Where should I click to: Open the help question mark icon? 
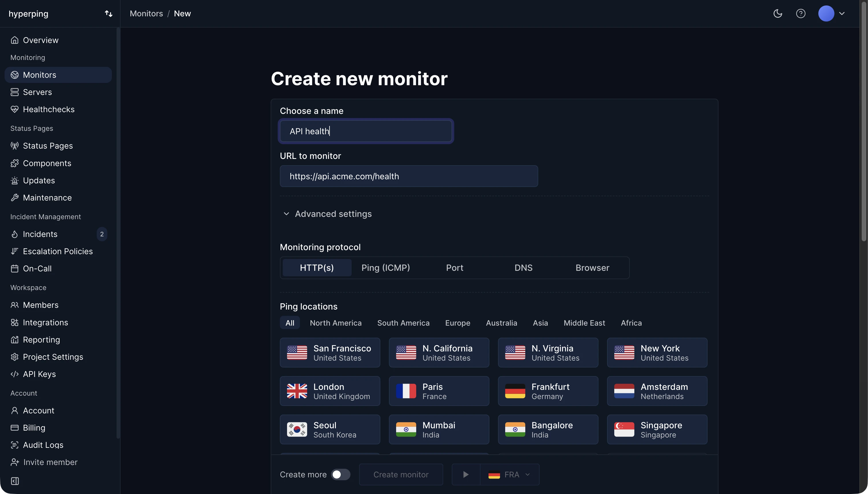(x=801, y=13)
